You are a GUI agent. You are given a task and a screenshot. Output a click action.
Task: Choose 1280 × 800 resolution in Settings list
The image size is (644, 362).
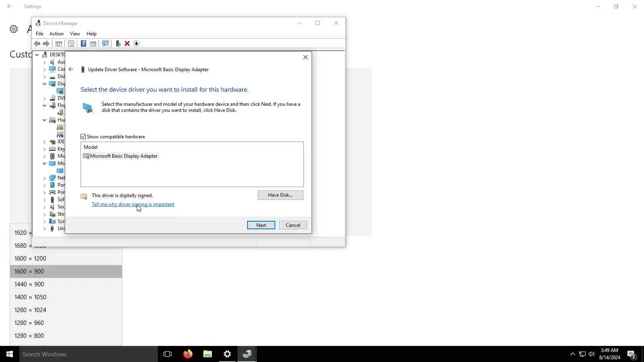[66, 336]
